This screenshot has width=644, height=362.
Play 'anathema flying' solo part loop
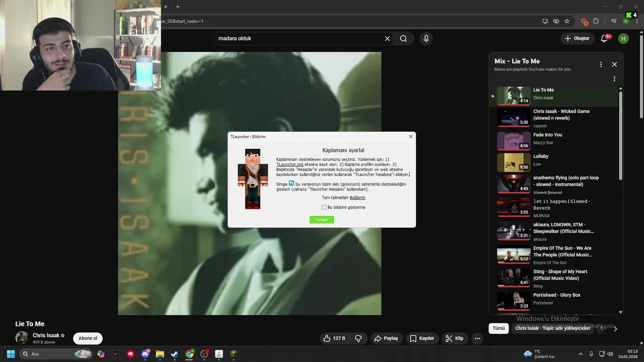click(x=553, y=185)
